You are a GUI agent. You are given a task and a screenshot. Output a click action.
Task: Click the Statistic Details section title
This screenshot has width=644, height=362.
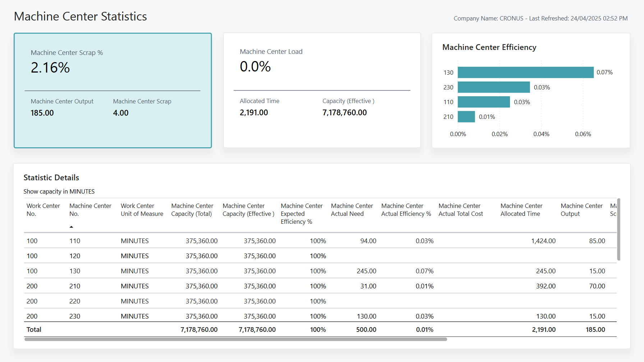click(x=51, y=177)
